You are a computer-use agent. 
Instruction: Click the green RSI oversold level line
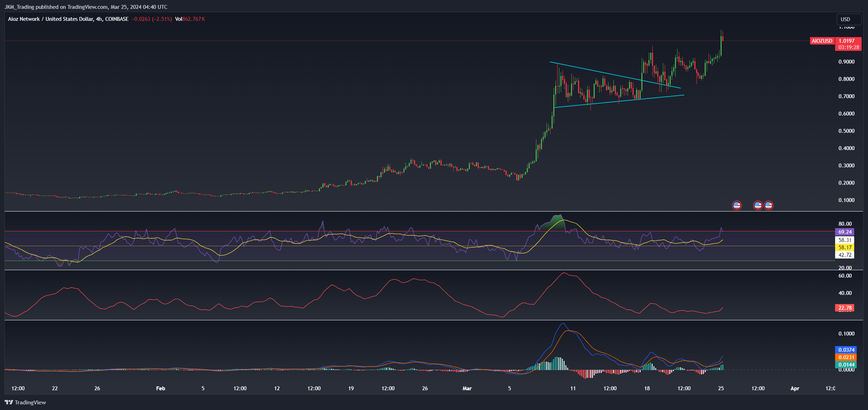coord(420,261)
